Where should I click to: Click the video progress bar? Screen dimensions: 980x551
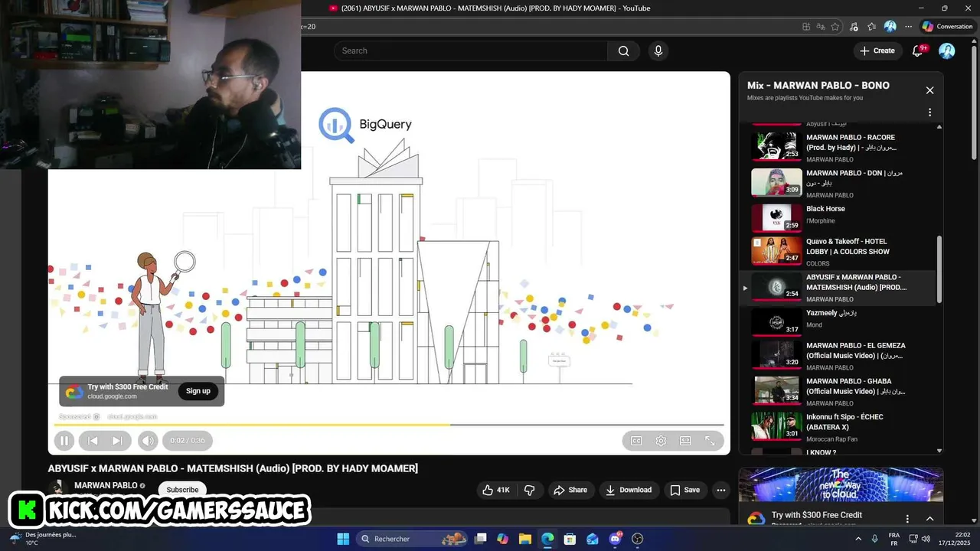(x=389, y=424)
